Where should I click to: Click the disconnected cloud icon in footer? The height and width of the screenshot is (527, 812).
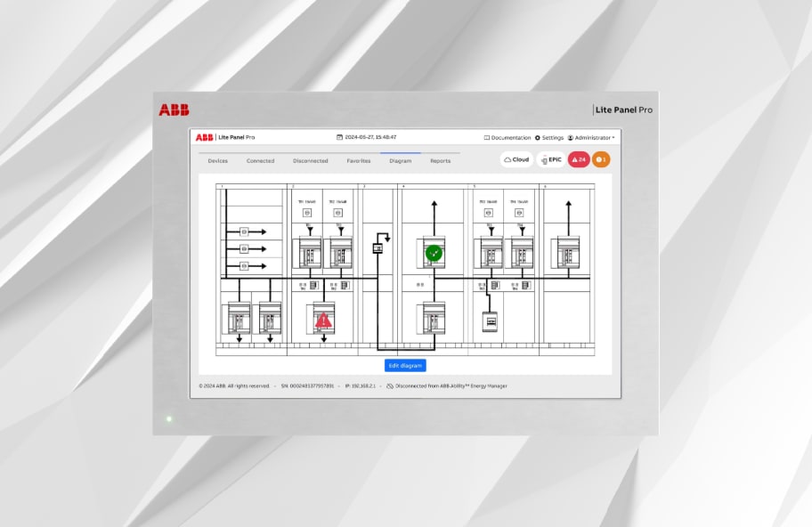[x=389, y=386]
